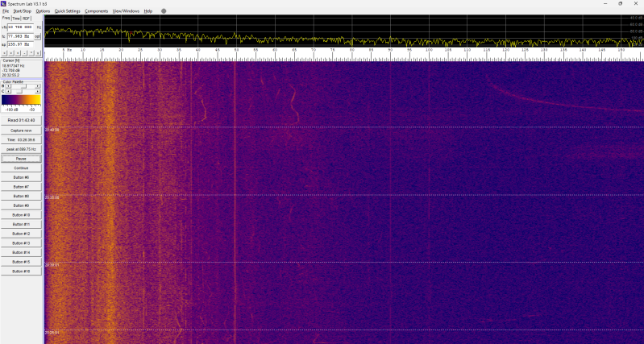
Task: Click the 20:35:00 time marker in waterfall
Action: tap(52, 197)
